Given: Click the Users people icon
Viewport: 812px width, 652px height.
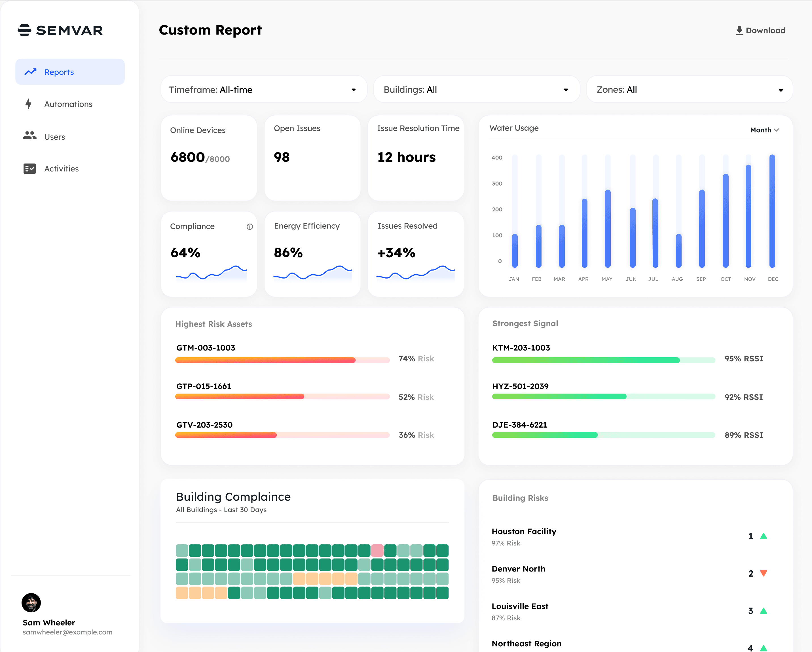Looking at the screenshot, I should (x=29, y=136).
